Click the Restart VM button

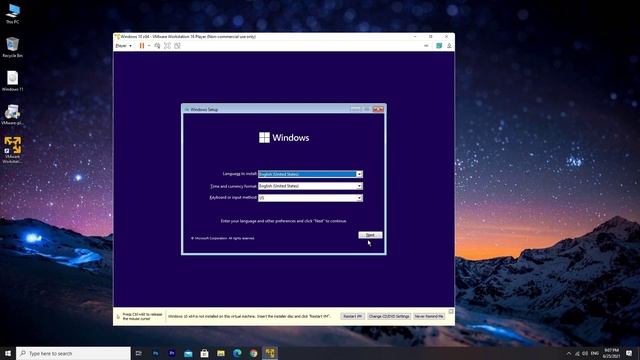coord(352,316)
